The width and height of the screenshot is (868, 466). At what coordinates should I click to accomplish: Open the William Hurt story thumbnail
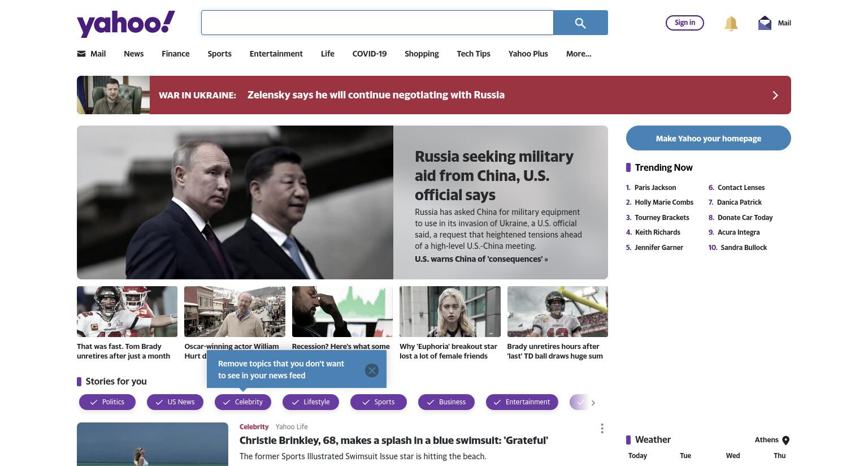[x=235, y=312]
